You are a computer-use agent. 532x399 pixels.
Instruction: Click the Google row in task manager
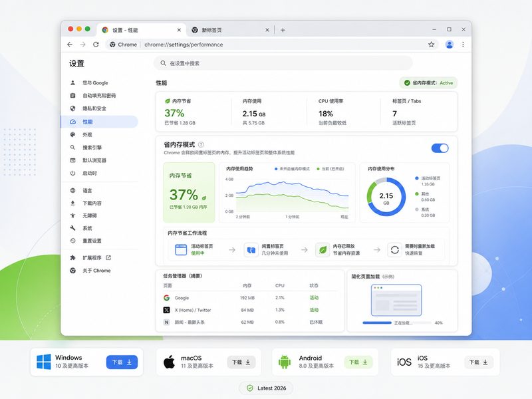251,297
